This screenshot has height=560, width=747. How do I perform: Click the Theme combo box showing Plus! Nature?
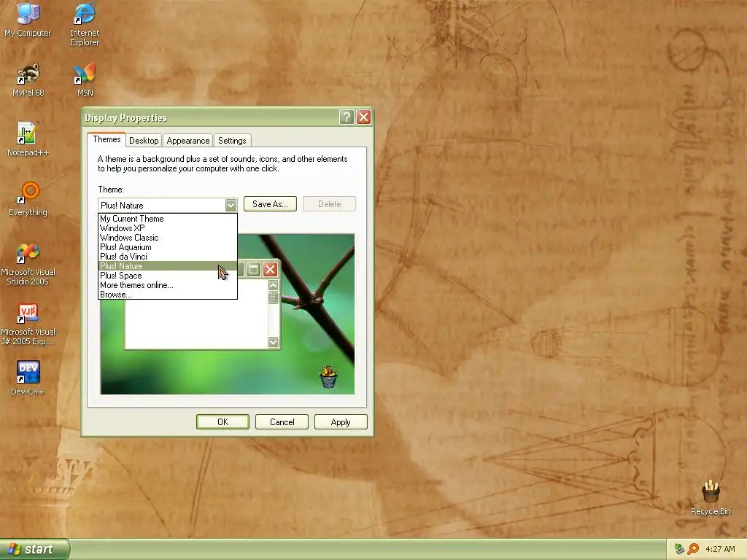[167, 205]
